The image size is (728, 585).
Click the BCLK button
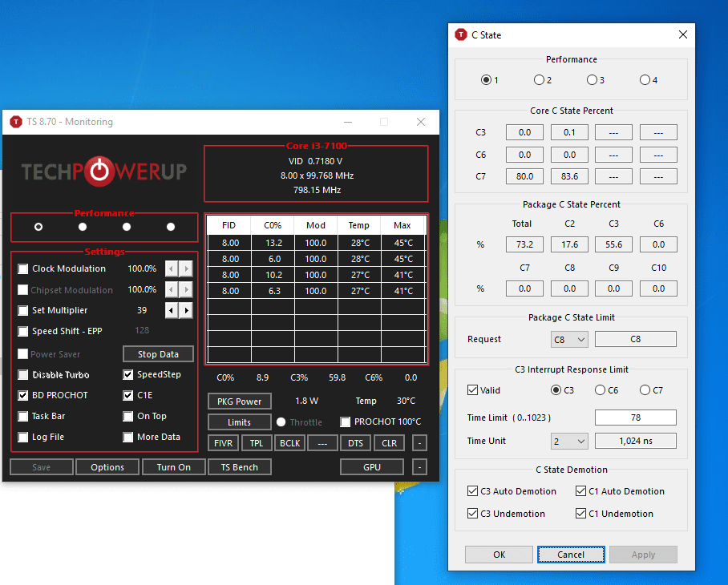tap(289, 443)
